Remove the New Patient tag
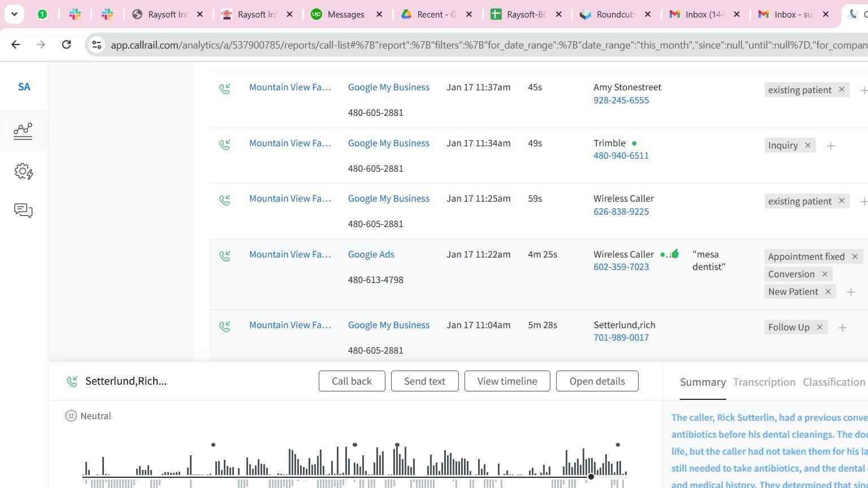 tap(828, 291)
